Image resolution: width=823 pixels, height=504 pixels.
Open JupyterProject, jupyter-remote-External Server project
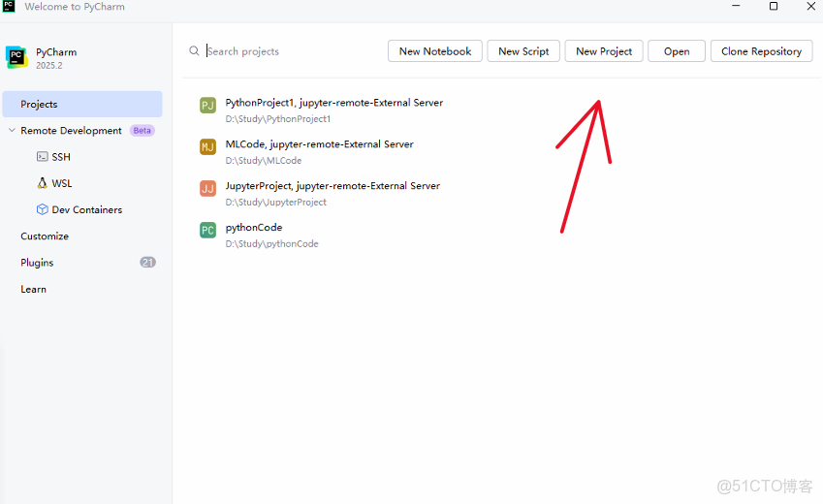pos(332,185)
